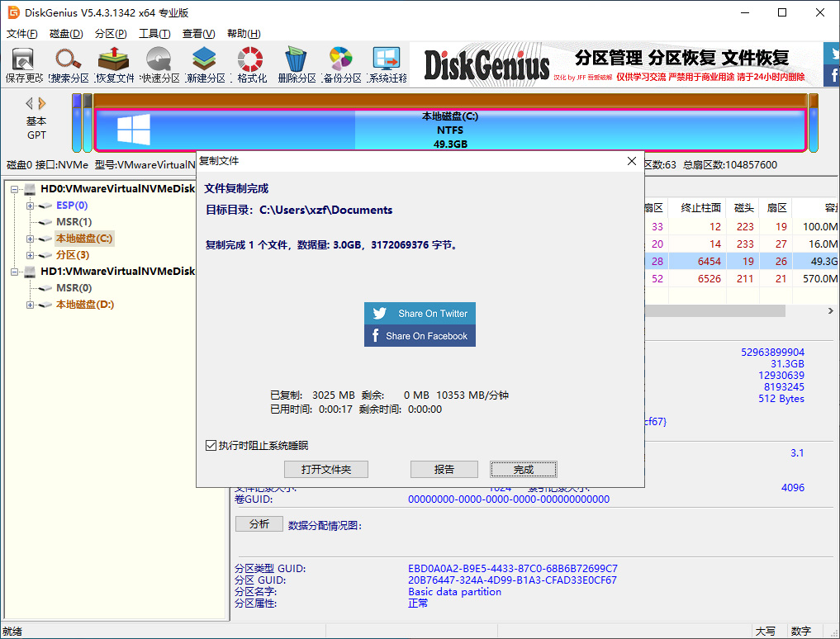Click the HD1 disk drive icon

(30, 272)
